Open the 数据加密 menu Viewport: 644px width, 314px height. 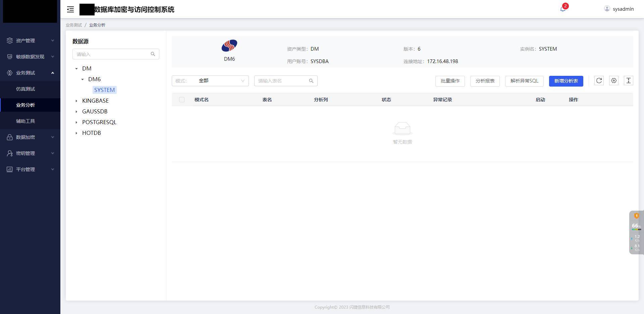pyautogui.click(x=30, y=137)
